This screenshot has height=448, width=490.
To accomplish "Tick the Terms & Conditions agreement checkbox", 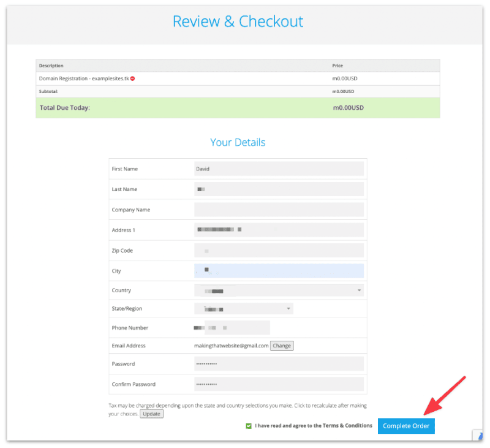I will click(249, 426).
